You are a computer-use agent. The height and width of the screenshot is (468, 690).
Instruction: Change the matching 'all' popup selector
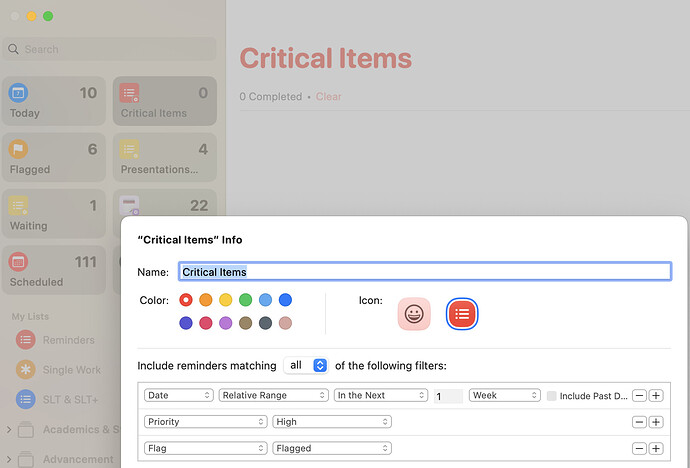click(307, 365)
